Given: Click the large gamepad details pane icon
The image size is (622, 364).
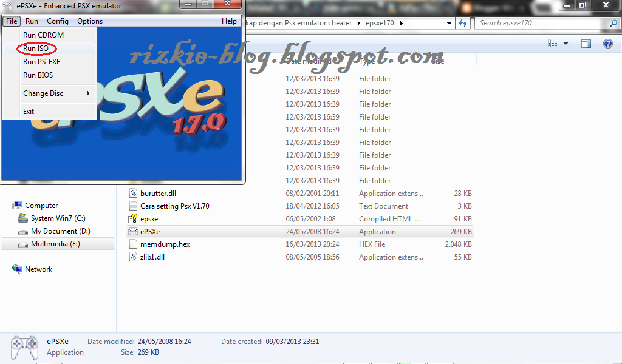Looking at the screenshot, I should coord(24,348).
